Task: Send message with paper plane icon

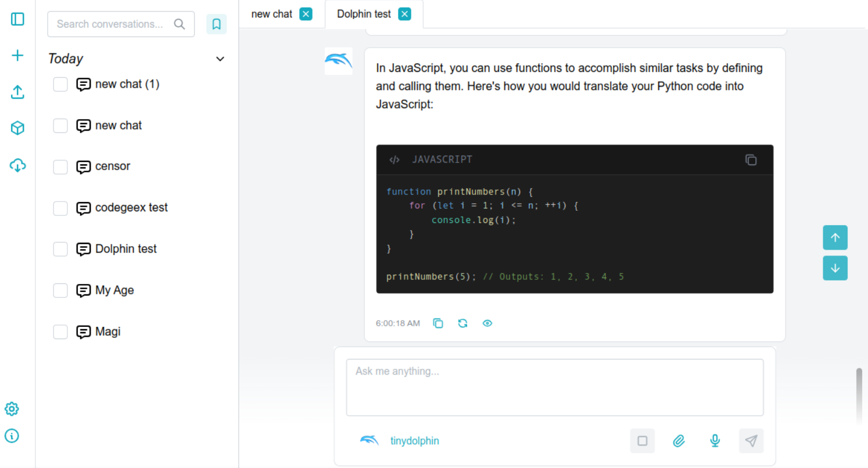Action: [751, 441]
